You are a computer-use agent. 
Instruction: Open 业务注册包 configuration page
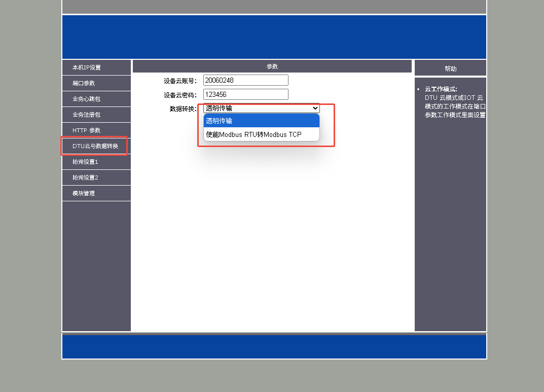point(87,115)
